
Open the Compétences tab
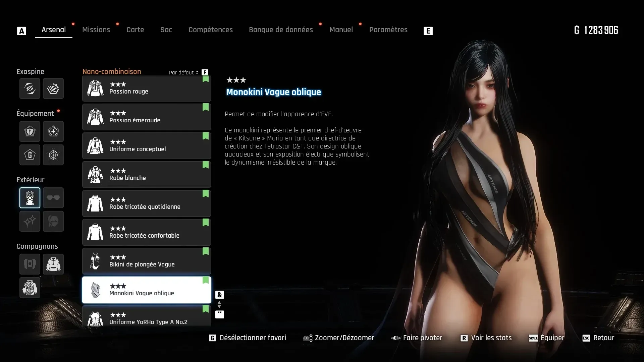[x=210, y=30]
